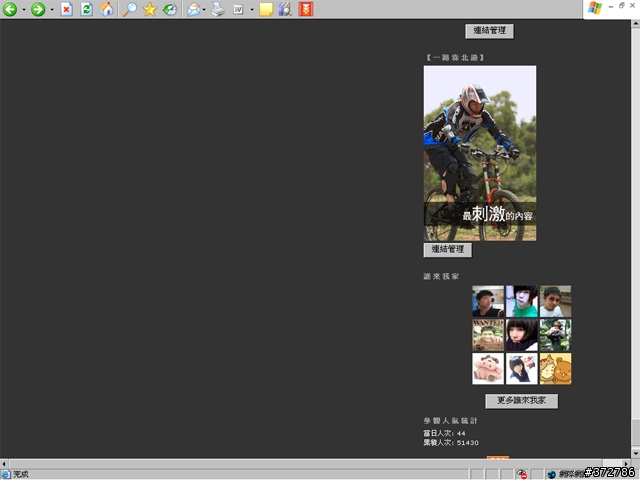Click the 誰來我家 section heading

coord(441,276)
